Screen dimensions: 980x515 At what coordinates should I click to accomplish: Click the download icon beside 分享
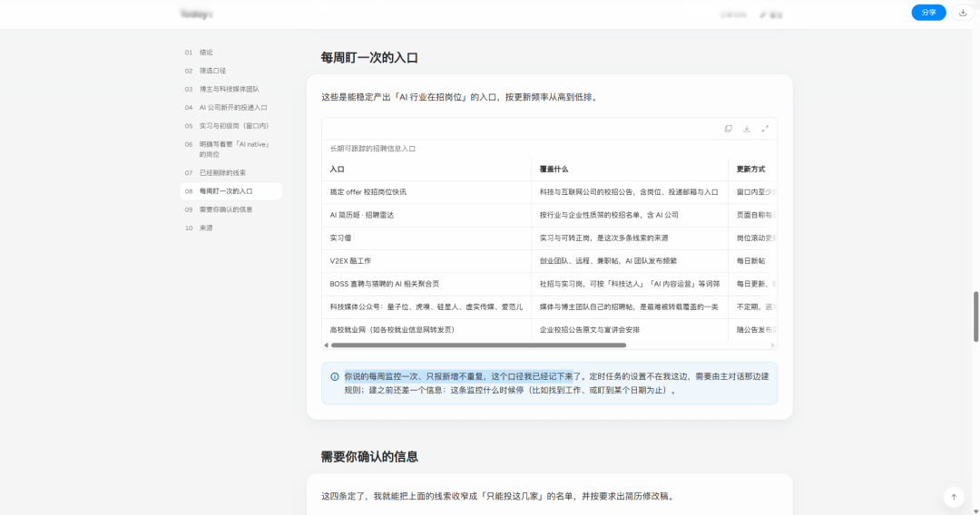click(963, 13)
